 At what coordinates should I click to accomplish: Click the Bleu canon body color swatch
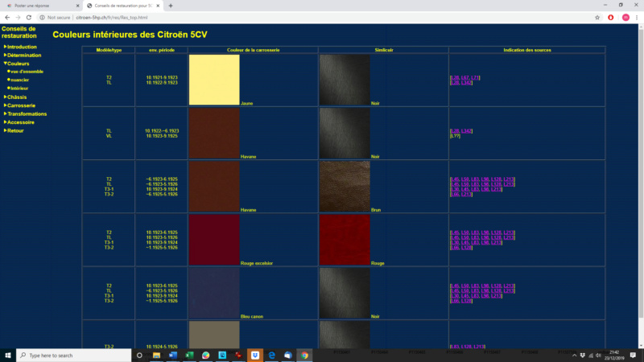click(214, 293)
